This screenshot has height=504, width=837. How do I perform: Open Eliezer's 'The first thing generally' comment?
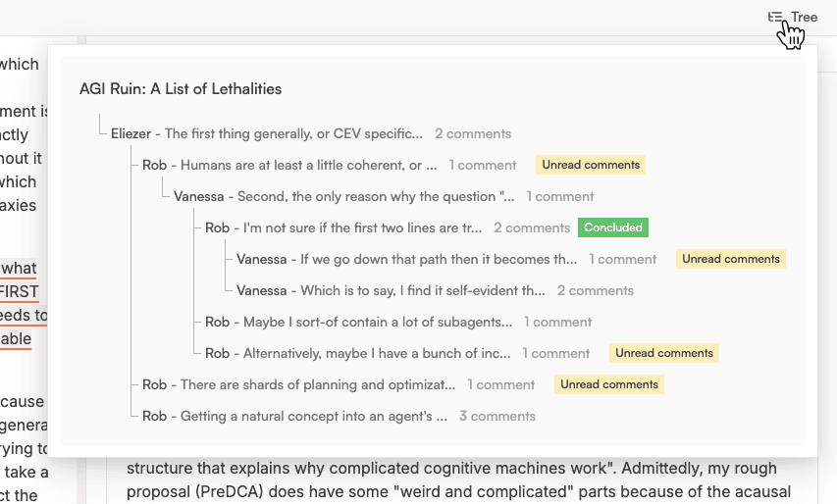tap(267, 133)
